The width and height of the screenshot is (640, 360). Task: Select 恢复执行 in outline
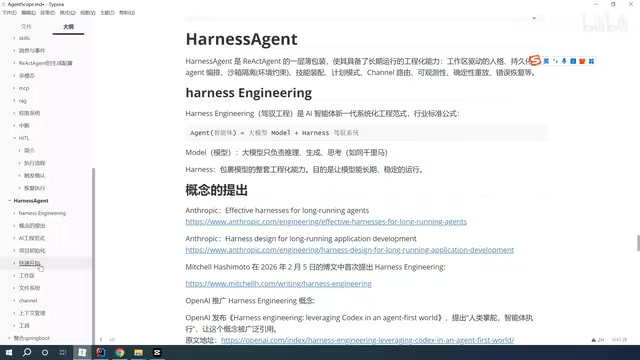tap(35, 188)
